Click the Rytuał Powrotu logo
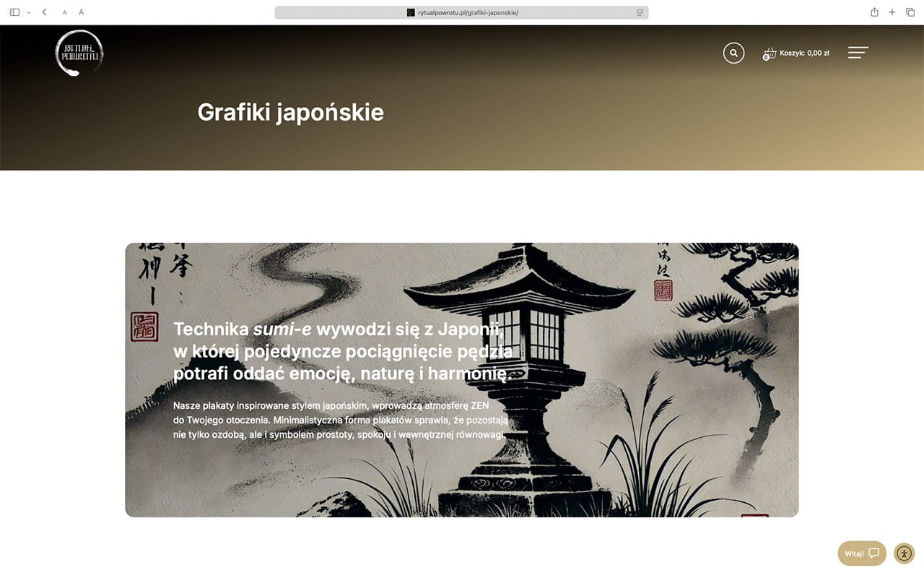Viewport: 924px width, 578px height. (x=79, y=53)
